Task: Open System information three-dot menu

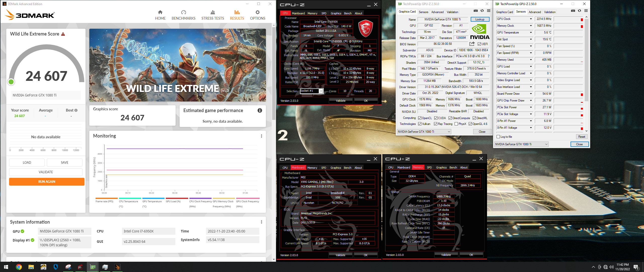Action: [x=261, y=222]
